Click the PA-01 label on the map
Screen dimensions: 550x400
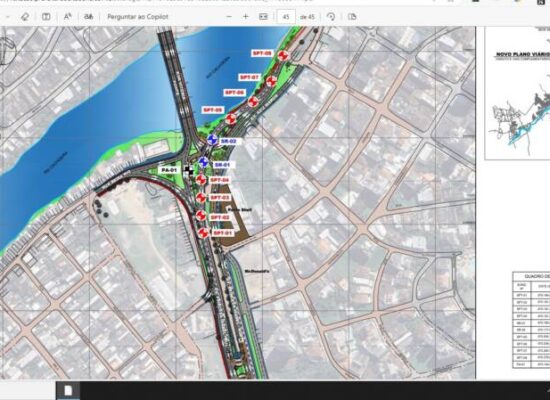pos(169,170)
